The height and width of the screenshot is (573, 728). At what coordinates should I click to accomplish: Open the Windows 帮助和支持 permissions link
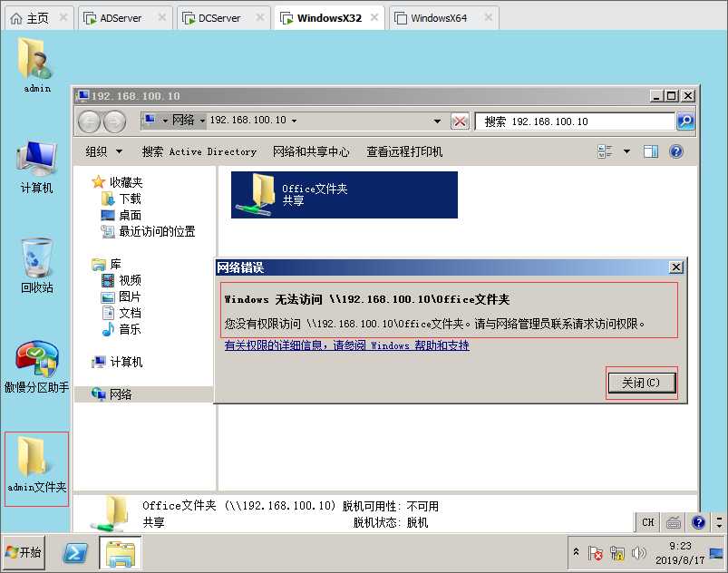coord(347,345)
